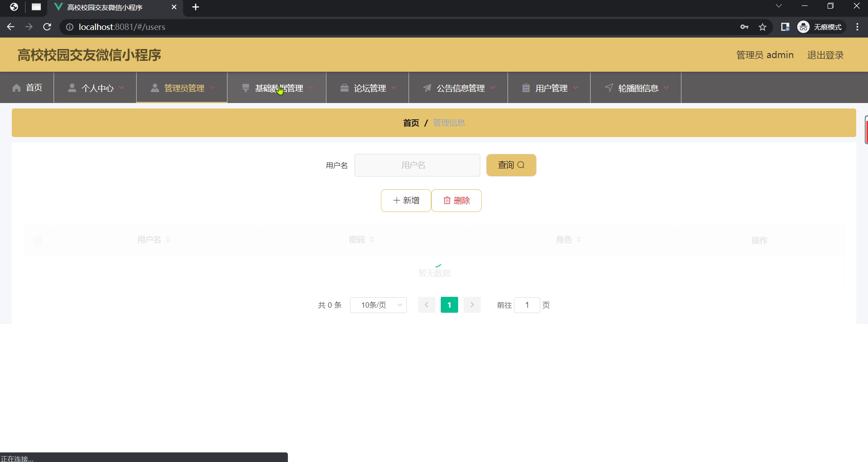Click the icon beside 基础数据管理
The height and width of the screenshot is (462, 868).
pyautogui.click(x=246, y=88)
